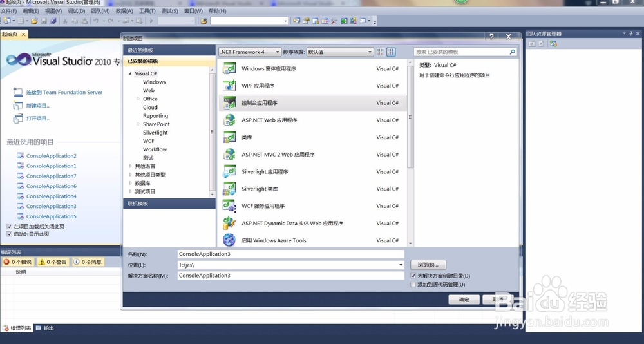Select the 类库 template icon
Viewport: 644px width, 344px height.
[229, 137]
